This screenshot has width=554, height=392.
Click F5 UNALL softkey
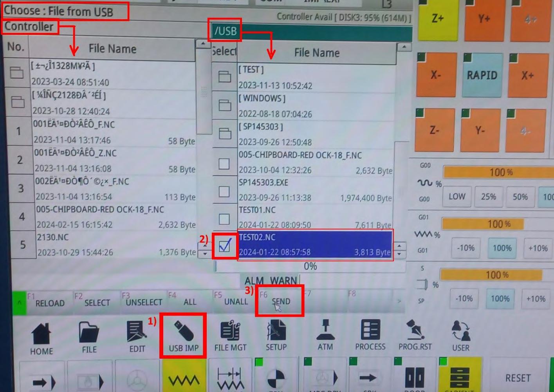pyautogui.click(x=236, y=301)
